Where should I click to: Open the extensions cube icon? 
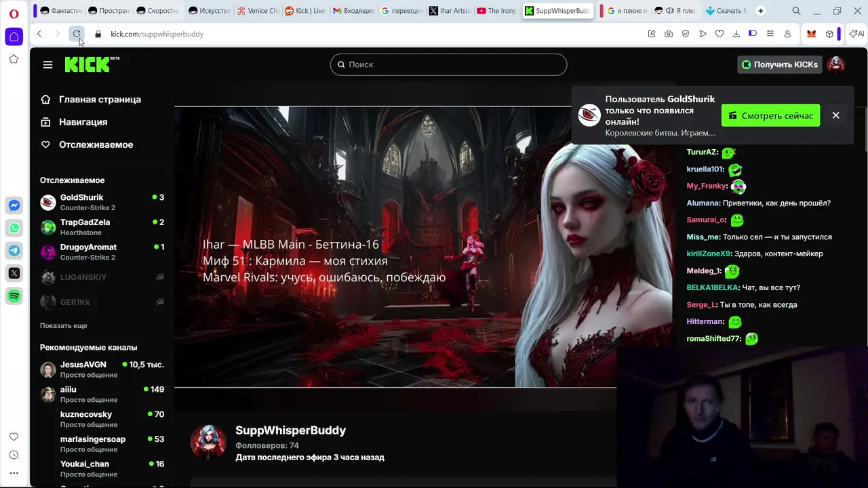(829, 34)
